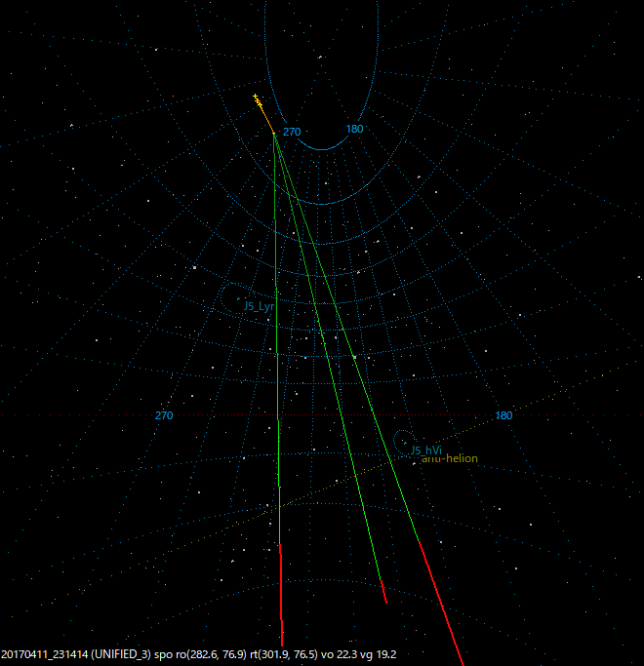Image resolution: width=644 pixels, height=666 pixels.
Task: Click the J5_hVi radiant label
Action: click(x=426, y=451)
